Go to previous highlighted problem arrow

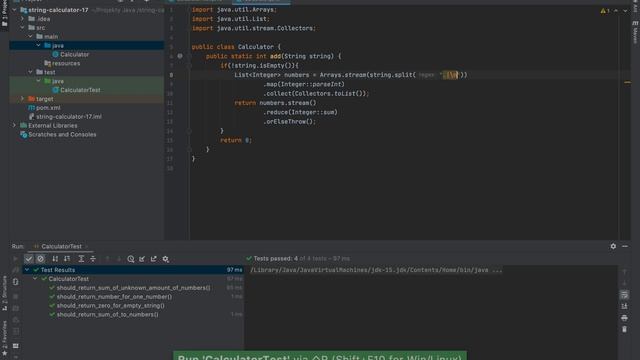click(x=616, y=11)
